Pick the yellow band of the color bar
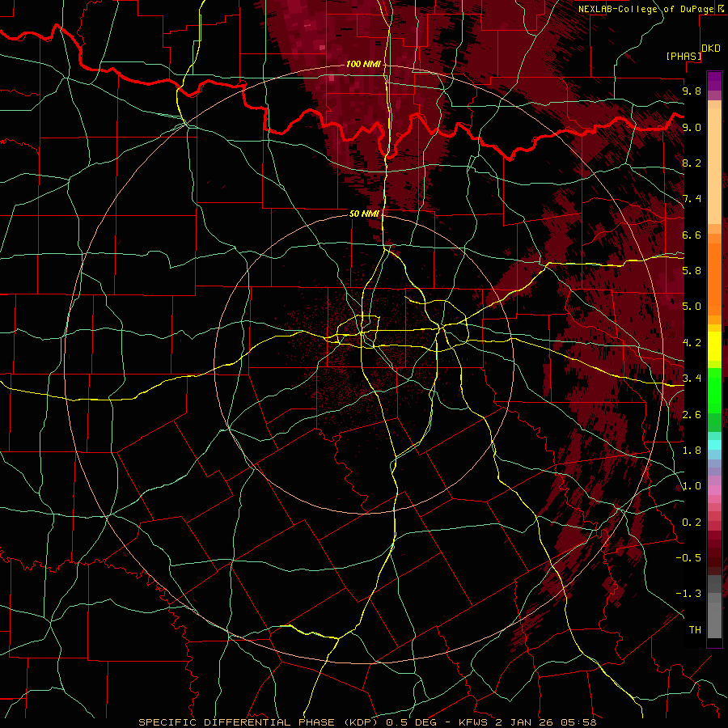 pyautogui.click(x=714, y=346)
